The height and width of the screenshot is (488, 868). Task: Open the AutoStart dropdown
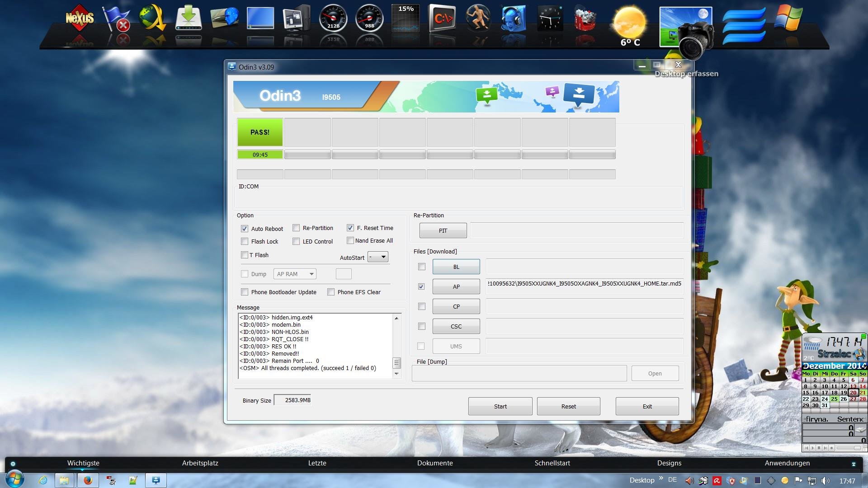click(x=378, y=257)
